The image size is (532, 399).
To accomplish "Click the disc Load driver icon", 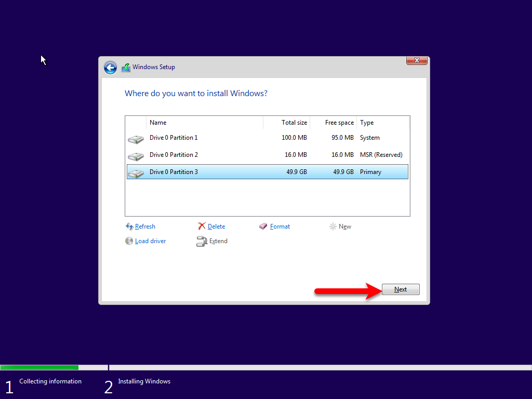I will (129, 241).
